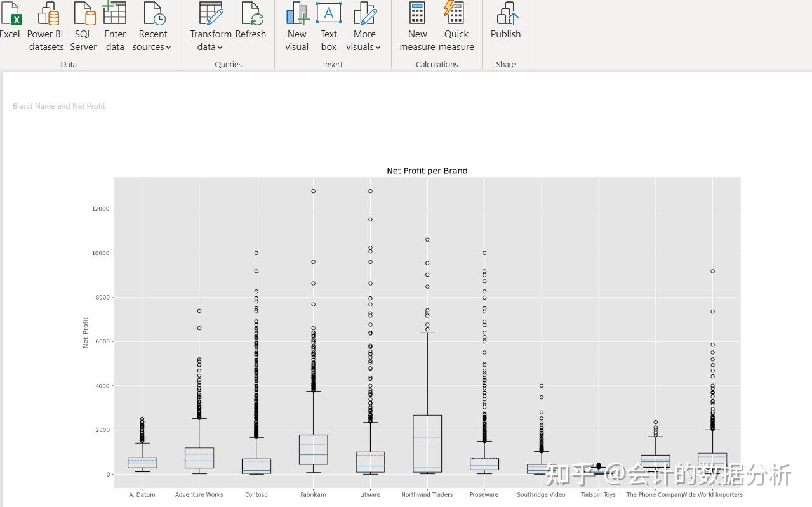Open the More visuals dropdown
Image resolution: width=812 pixels, height=507 pixels.
[364, 27]
